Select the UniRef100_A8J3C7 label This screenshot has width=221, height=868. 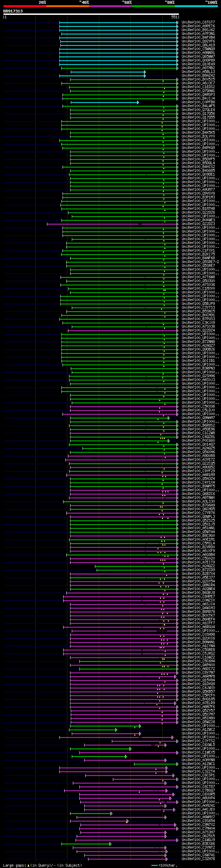point(198,83)
